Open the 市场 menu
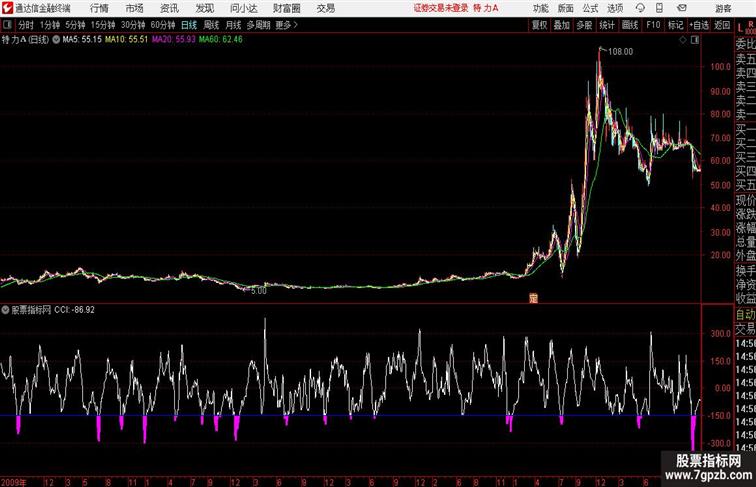 (134, 8)
